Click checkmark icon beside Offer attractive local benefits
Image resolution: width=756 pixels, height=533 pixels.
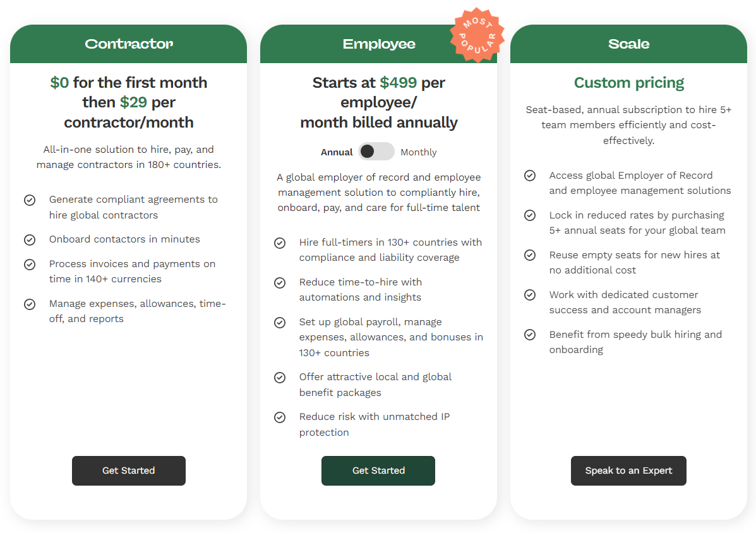click(x=280, y=378)
